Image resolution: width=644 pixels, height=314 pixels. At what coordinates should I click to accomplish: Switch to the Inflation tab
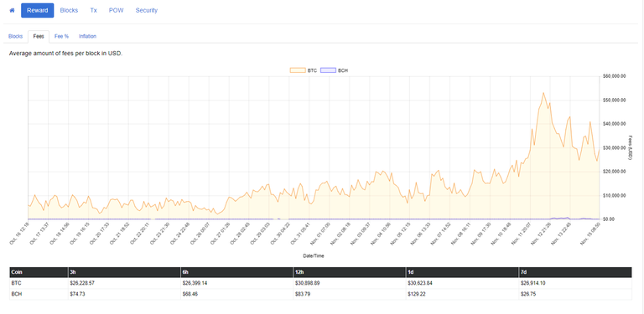point(87,37)
